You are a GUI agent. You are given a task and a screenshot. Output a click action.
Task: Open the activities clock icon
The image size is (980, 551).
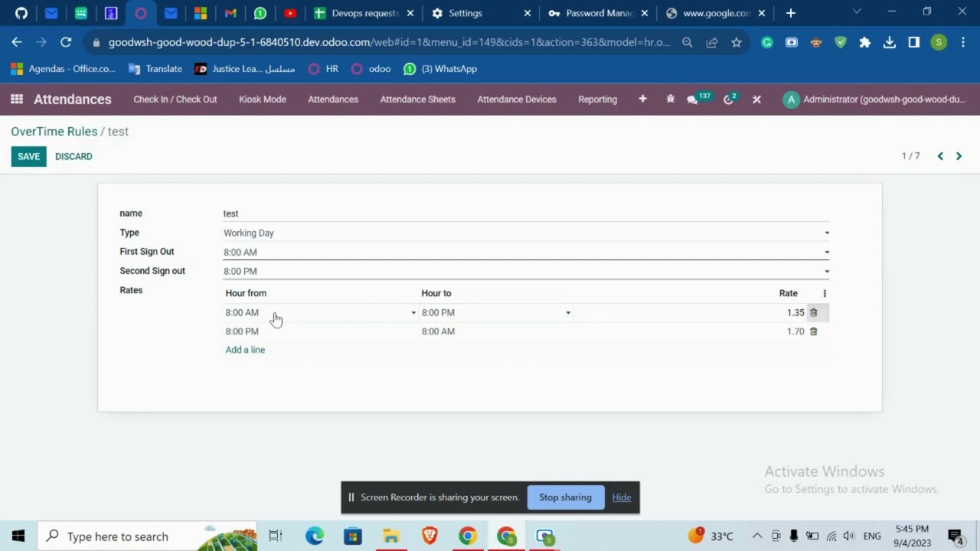[x=730, y=99]
